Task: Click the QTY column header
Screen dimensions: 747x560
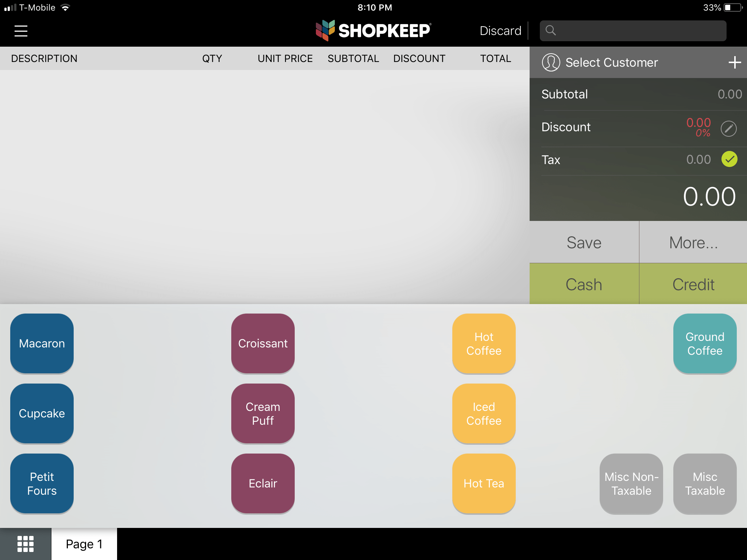Action: (x=212, y=58)
